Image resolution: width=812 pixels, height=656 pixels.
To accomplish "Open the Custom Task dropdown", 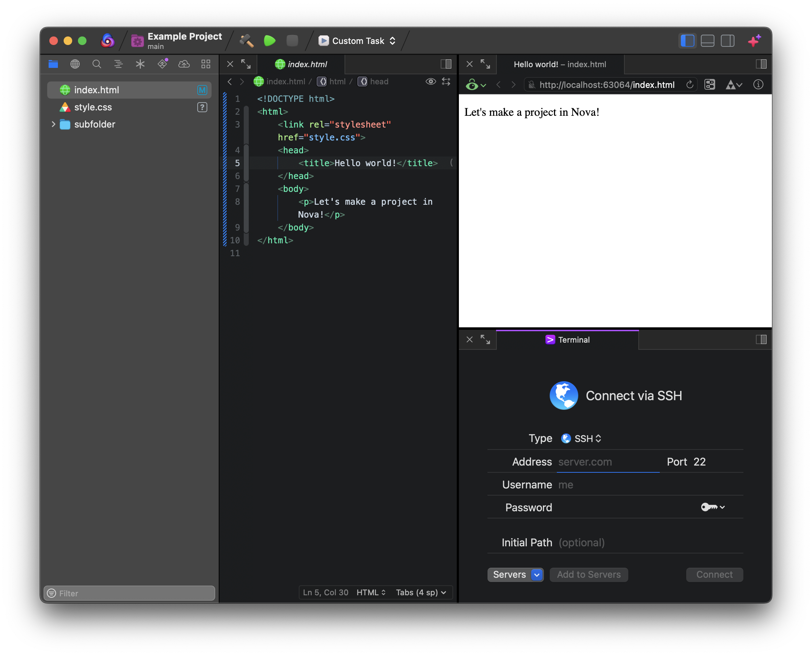I will (357, 41).
